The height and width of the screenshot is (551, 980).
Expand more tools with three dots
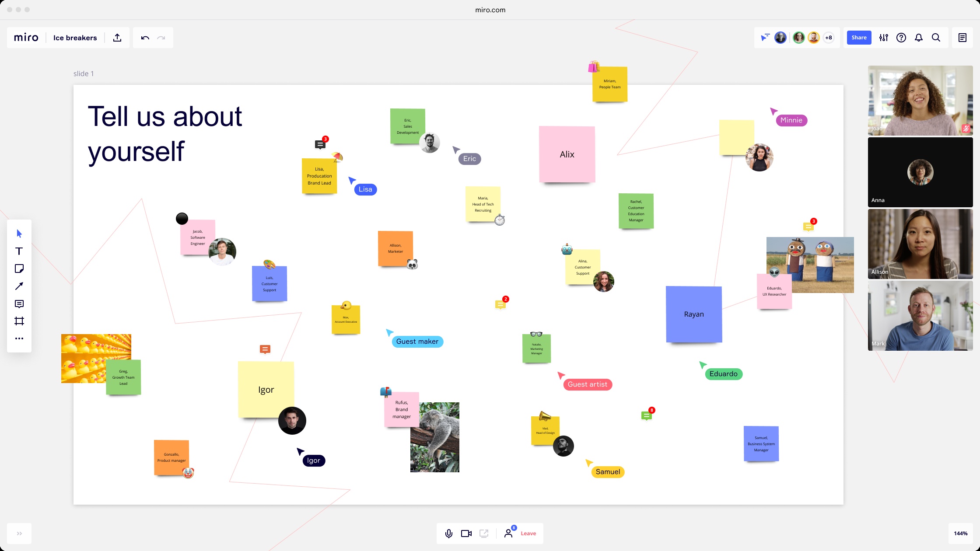coord(19,338)
